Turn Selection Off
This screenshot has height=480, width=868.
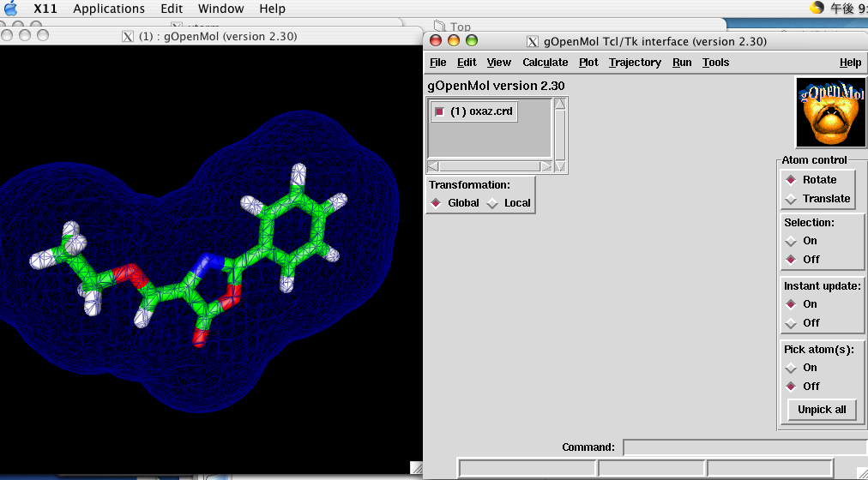[803, 260]
